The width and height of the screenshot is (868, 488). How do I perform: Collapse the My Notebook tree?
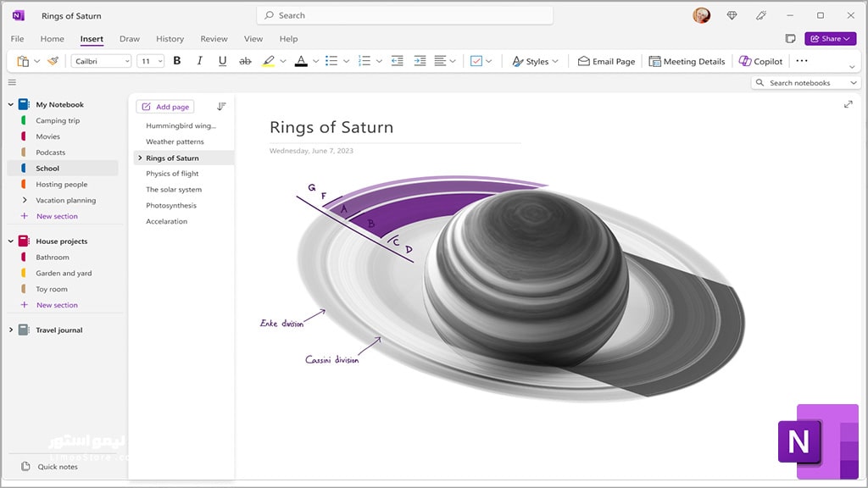10,104
